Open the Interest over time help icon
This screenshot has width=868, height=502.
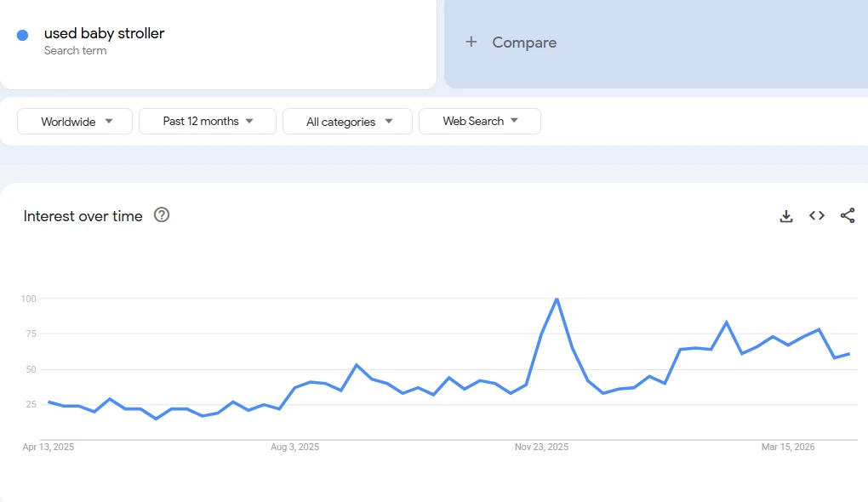click(162, 215)
